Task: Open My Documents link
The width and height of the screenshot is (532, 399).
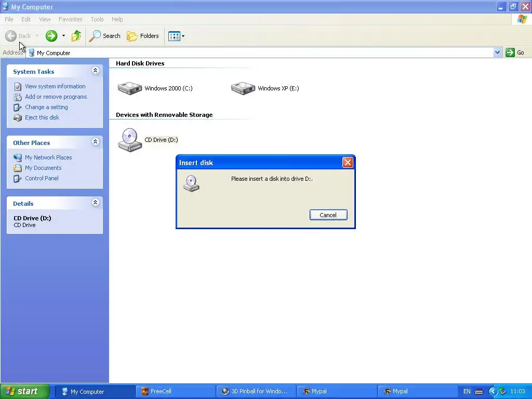Action: click(43, 168)
